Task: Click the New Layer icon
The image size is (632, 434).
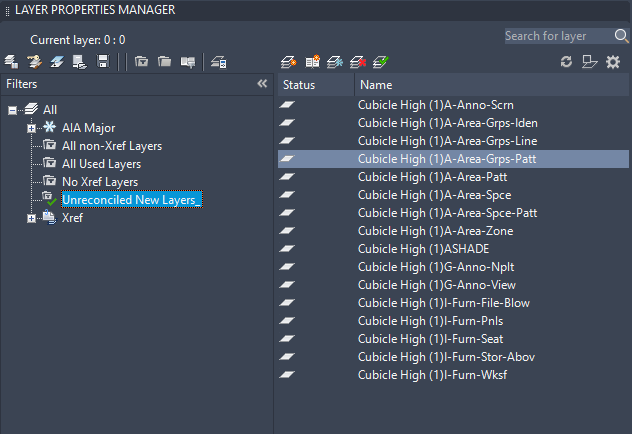Action: (289, 62)
